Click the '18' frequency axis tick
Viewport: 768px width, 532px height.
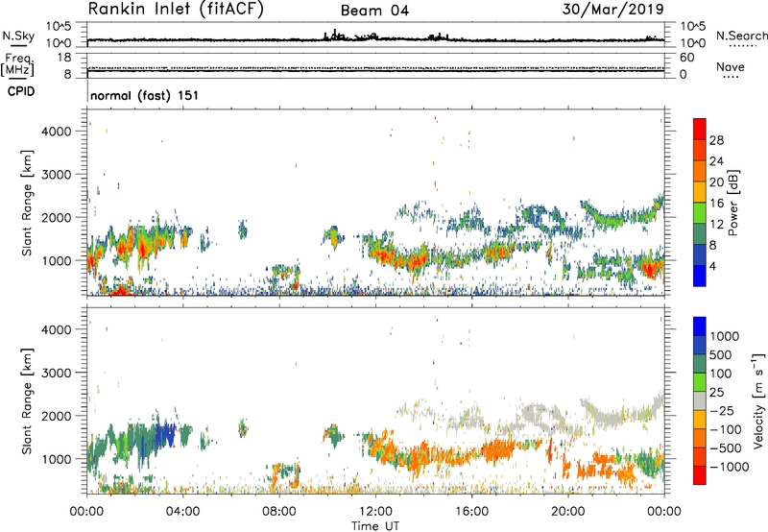(63, 58)
